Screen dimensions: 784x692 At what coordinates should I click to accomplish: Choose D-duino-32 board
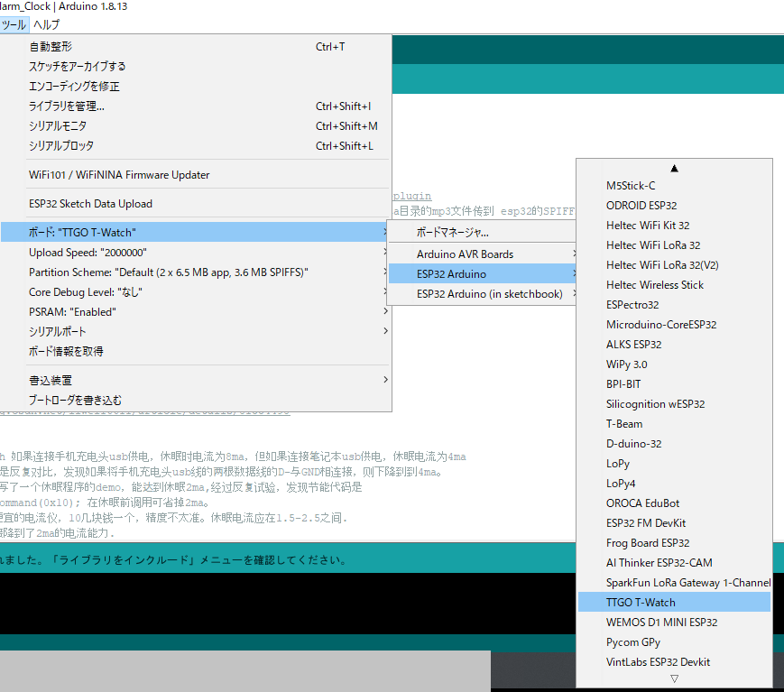pyautogui.click(x=674, y=444)
